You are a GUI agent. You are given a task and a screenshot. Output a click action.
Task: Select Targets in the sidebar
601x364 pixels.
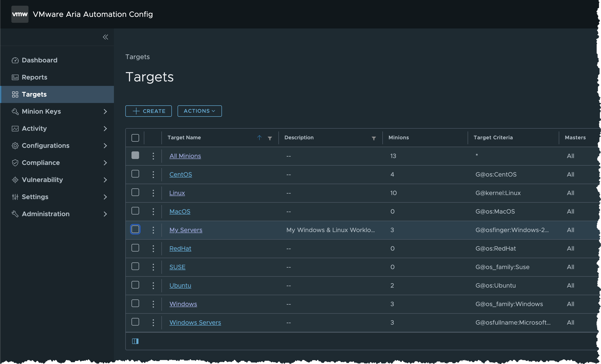coord(57,94)
